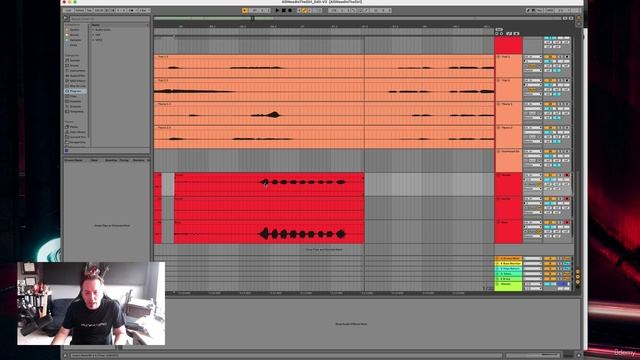Toggle activator of the top orange track
Image resolution: width=640 pixels, height=360 pixels.
tap(550, 57)
